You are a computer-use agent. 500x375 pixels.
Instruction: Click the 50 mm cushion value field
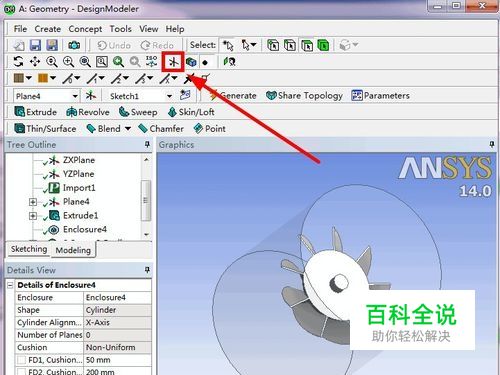click(117, 360)
